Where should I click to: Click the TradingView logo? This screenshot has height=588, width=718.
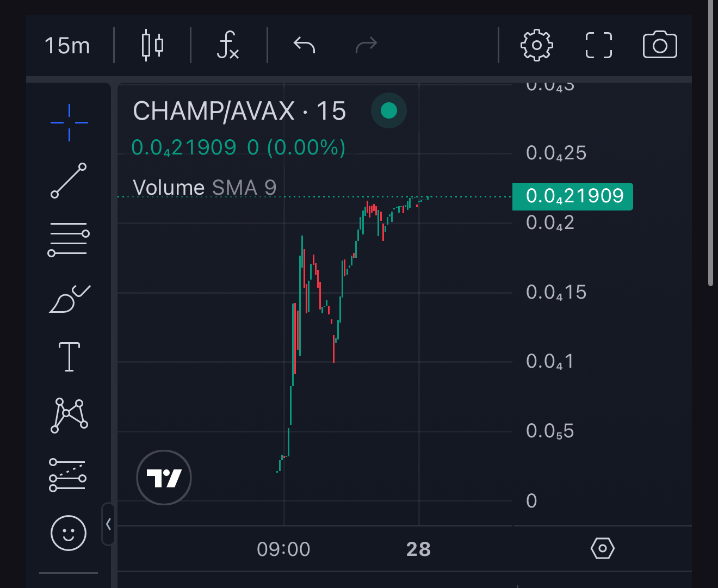pos(164,478)
